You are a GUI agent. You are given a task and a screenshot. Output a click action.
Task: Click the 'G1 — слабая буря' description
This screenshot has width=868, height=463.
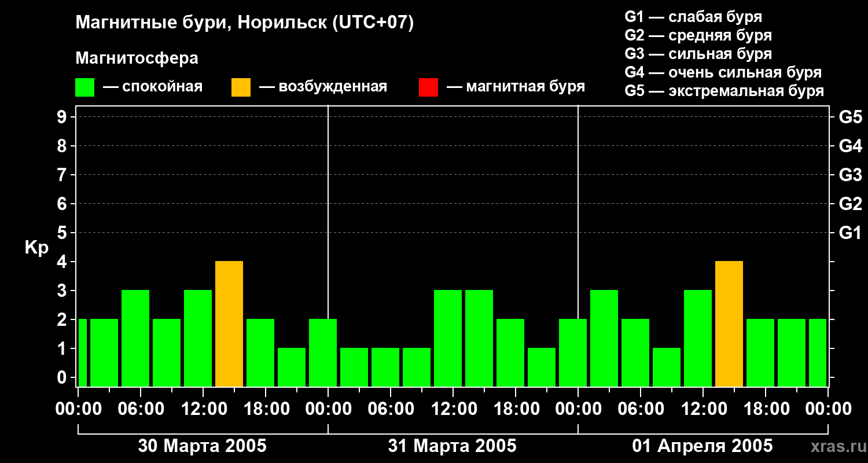click(693, 17)
